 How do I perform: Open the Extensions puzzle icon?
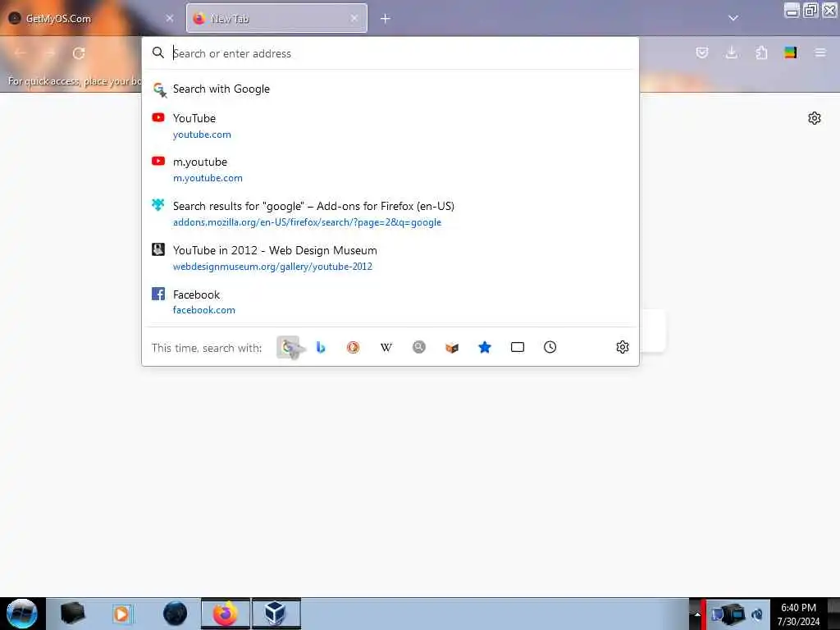point(761,52)
